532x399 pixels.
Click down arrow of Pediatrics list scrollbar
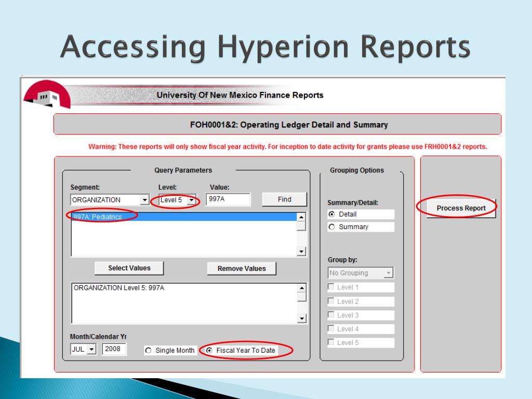pos(301,251)
